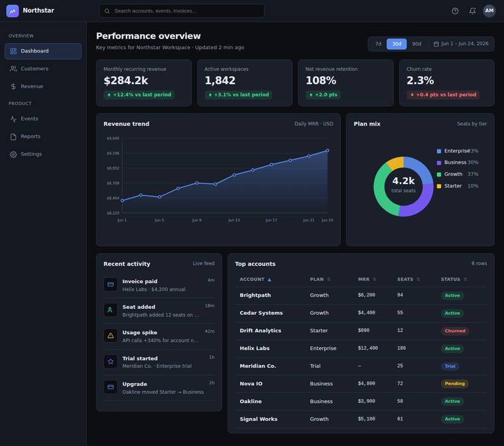Sort table by Status column
The width and height of the screenshot is (504, 446).
point(454,280)
